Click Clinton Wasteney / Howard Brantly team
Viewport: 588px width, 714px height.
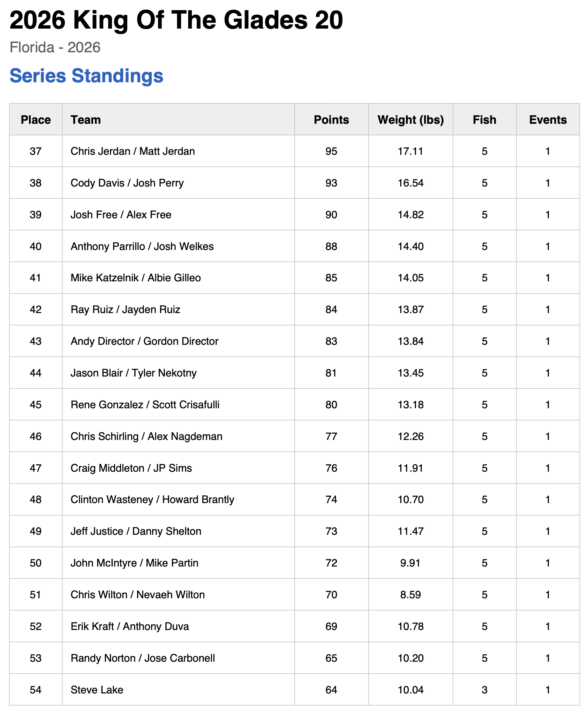tap(152, 500)
